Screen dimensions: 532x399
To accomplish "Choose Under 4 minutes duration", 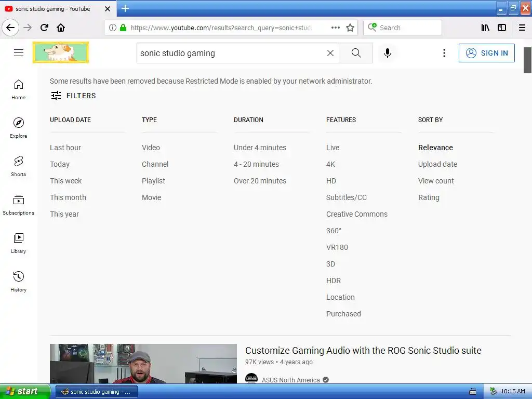I will tap(260, 148).
